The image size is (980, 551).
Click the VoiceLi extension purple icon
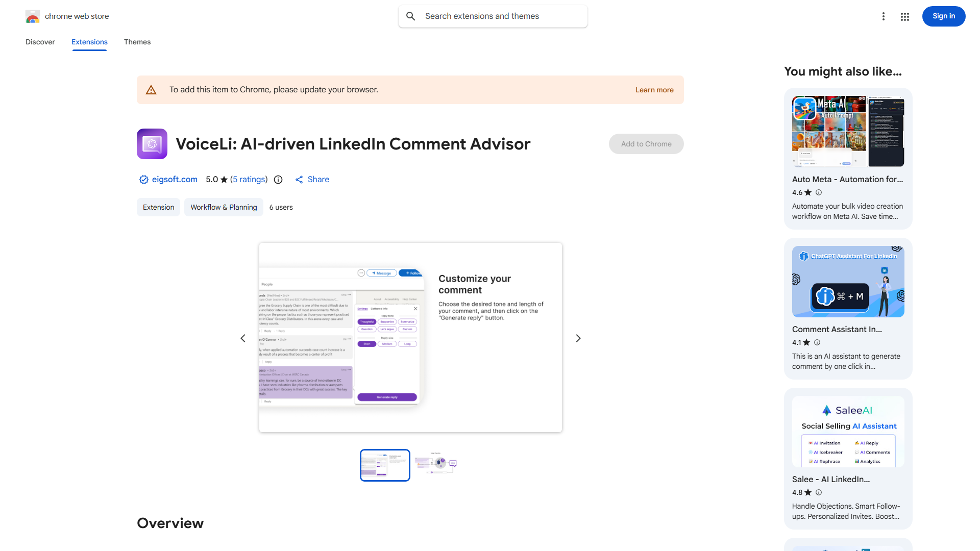pos(152,144)
